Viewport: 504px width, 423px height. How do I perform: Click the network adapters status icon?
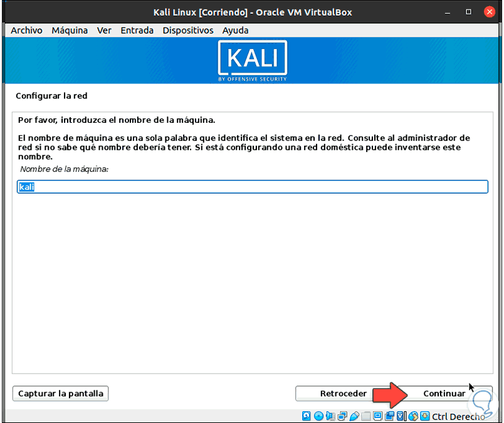tap(342, 416)
